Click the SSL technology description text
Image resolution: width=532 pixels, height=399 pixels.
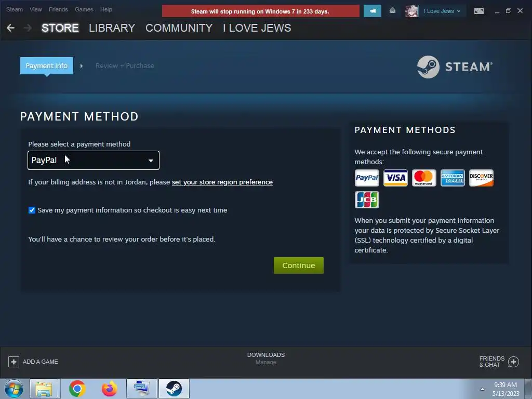click(427, 235)
